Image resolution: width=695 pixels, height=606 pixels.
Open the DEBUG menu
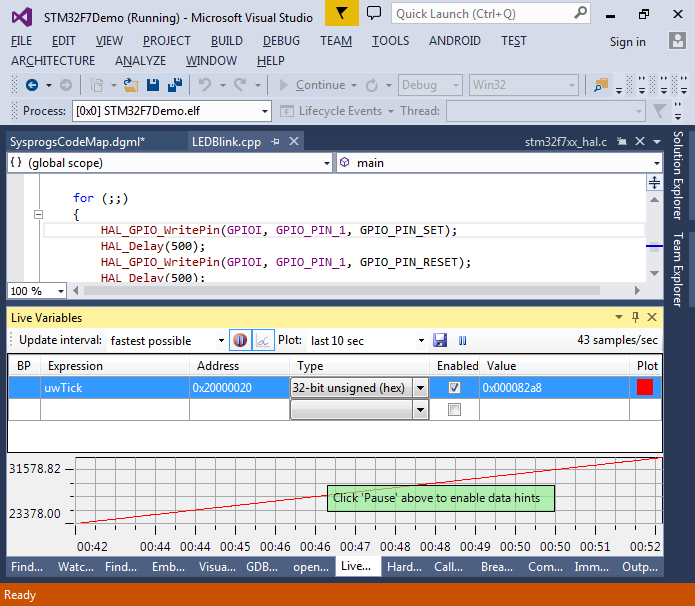click(x=281, y=41)
